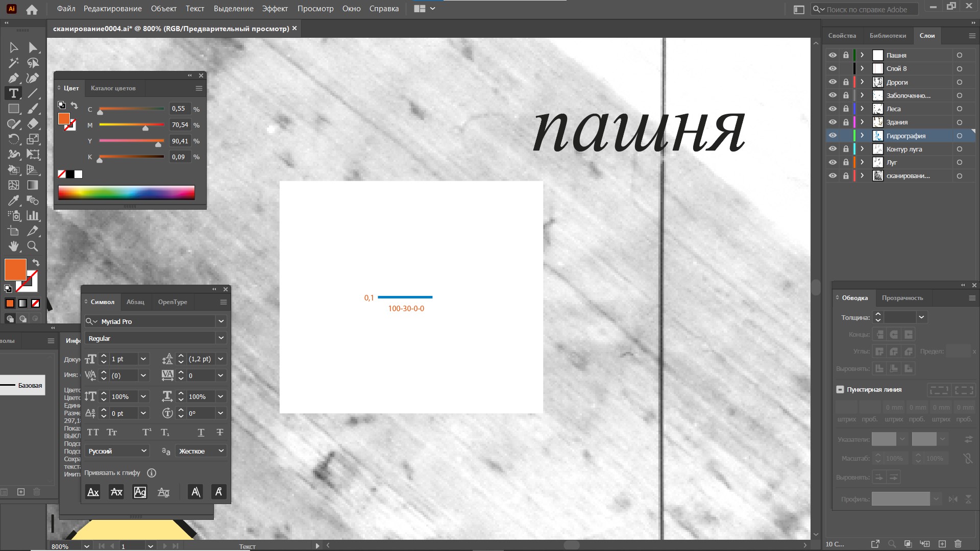Click the locate object magnifier in Layers panel
The image size is (980, 551).
892,544
